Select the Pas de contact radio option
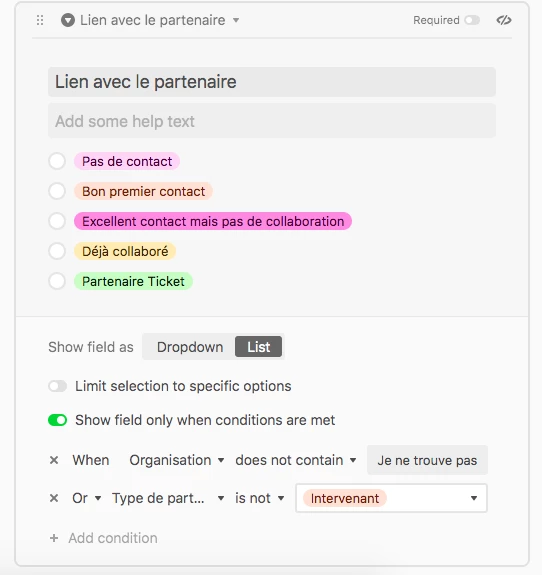 pos(57,161)
